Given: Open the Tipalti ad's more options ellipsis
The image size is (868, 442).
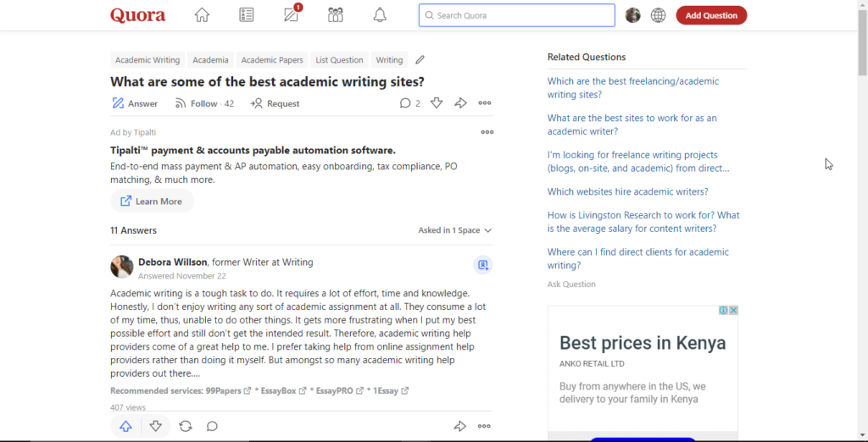Looking at the screenshot, I should point(487,132).
